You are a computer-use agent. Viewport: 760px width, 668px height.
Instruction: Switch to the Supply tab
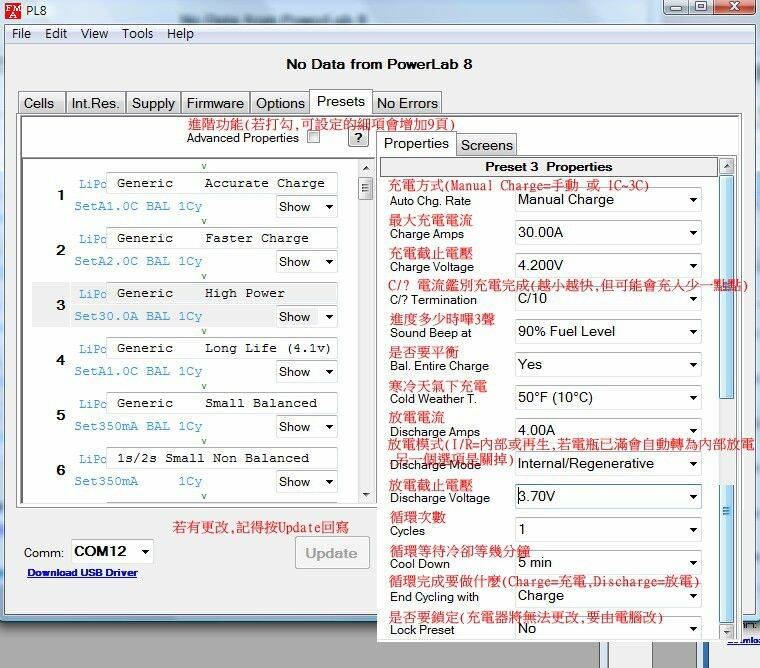pyautogui.click(x=153, y=103)
